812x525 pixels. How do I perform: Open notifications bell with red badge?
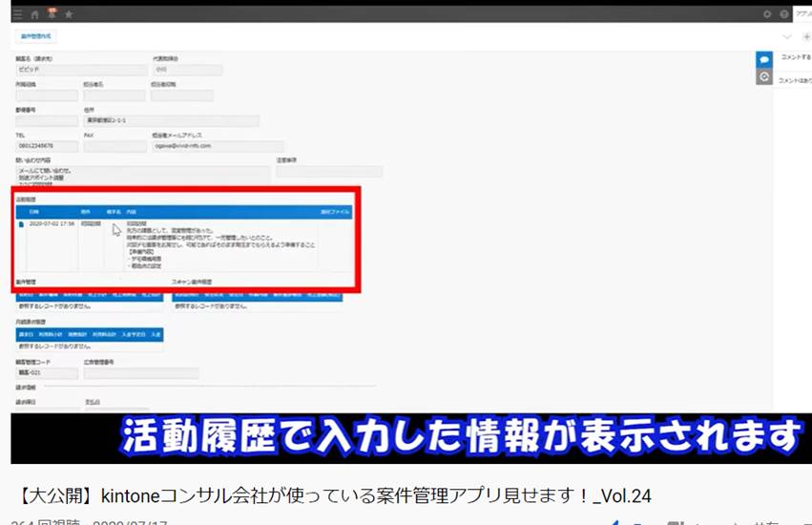click(x=52, y=13)
